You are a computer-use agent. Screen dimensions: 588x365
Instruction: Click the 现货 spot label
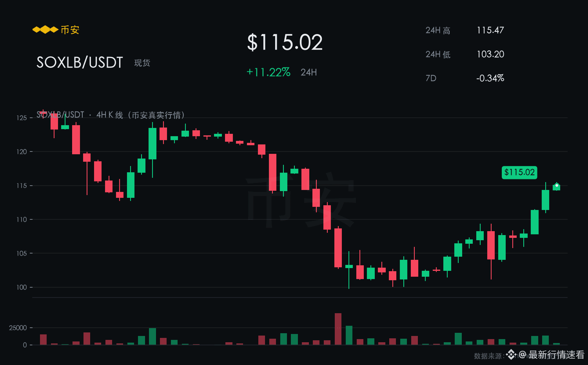point(142,63)
